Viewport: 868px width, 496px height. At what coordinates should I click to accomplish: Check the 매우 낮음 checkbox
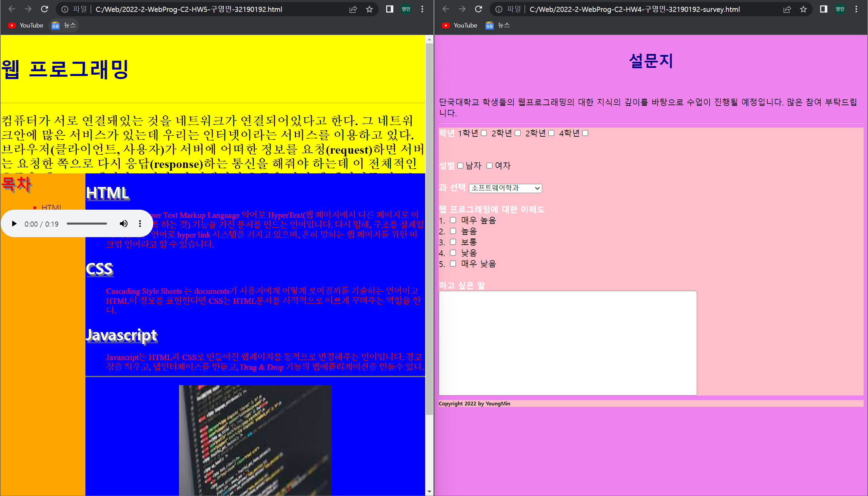453,264
